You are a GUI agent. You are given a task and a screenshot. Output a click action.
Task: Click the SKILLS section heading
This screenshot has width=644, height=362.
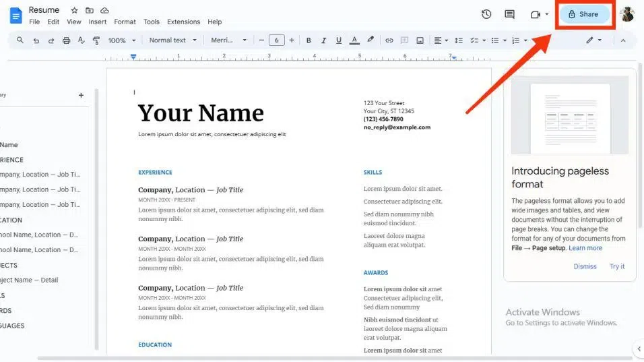(373, 172)
